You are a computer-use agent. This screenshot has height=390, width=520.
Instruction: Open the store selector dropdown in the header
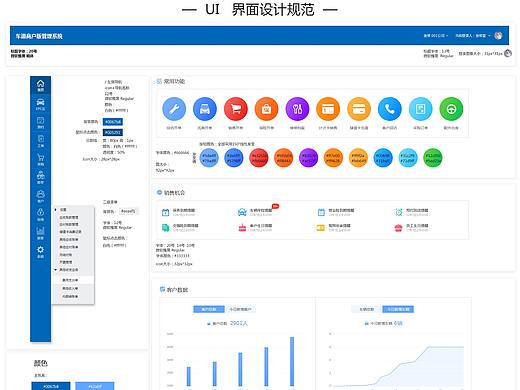click(435, 36)
